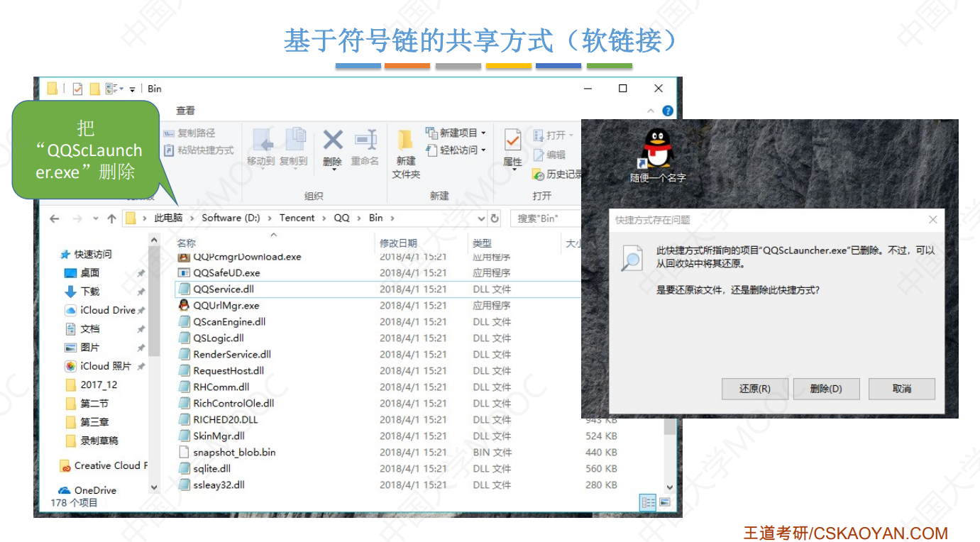Expand the address bar history dropdown
Viewport: 980px width, 542px height.
coord(481,219)
